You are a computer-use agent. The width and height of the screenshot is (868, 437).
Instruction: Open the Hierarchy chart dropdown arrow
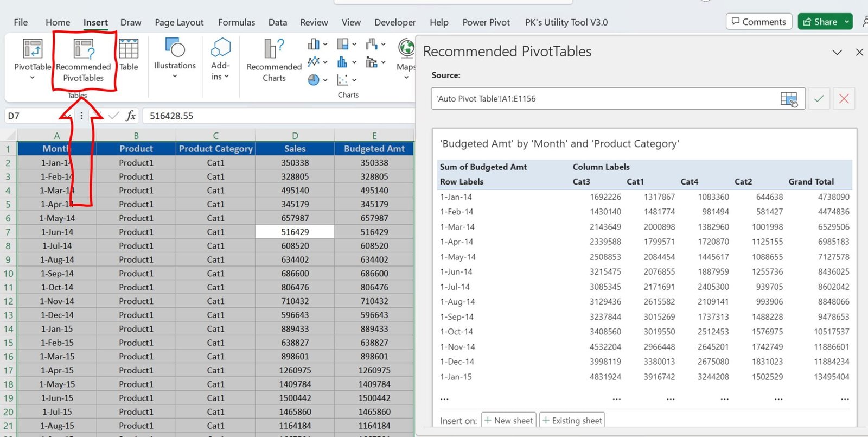354,45
